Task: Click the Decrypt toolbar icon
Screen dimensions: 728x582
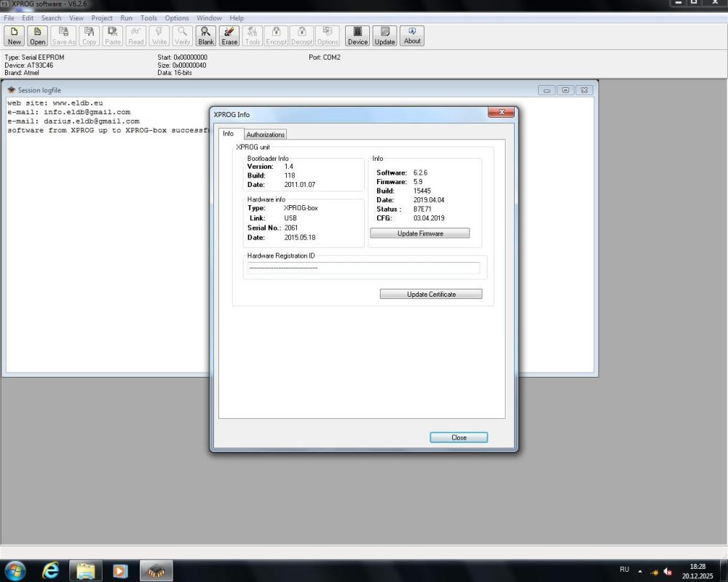Action: click(302, 36)
